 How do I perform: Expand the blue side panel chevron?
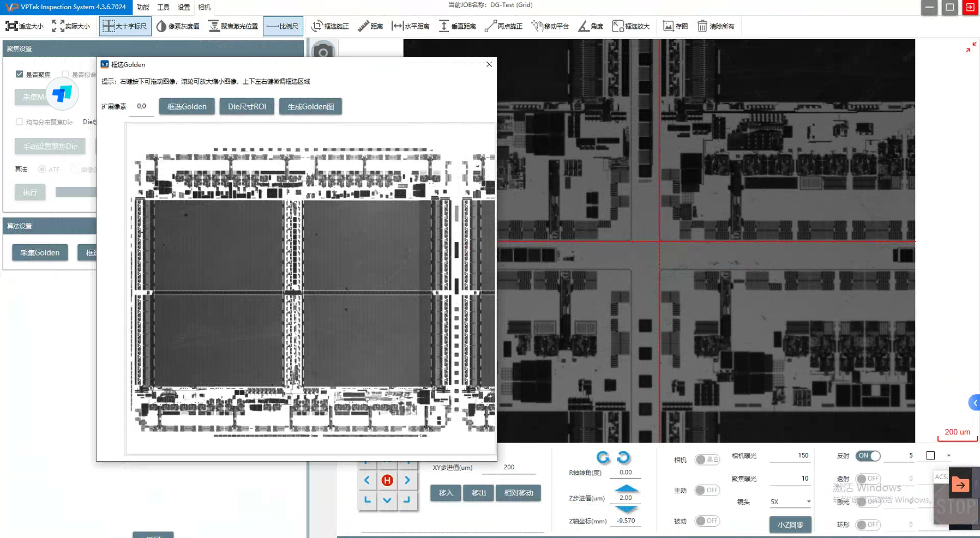pos(975,403)
